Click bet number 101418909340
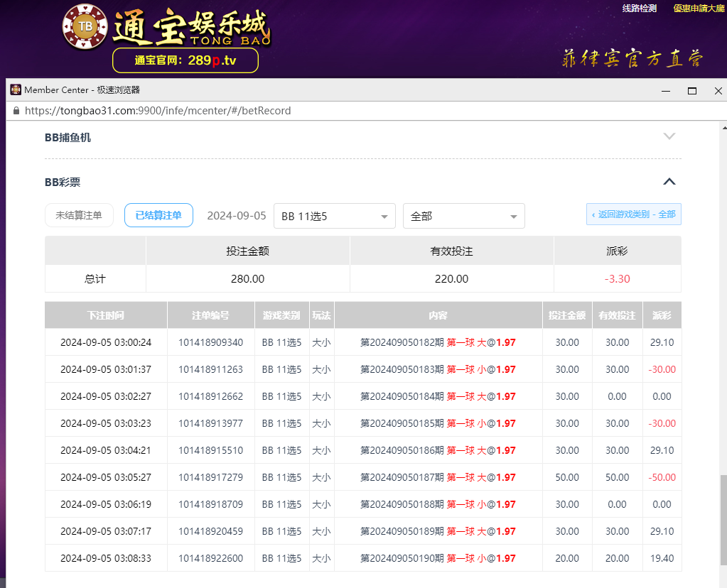727x588 pixels. click(x=210, y=342)
